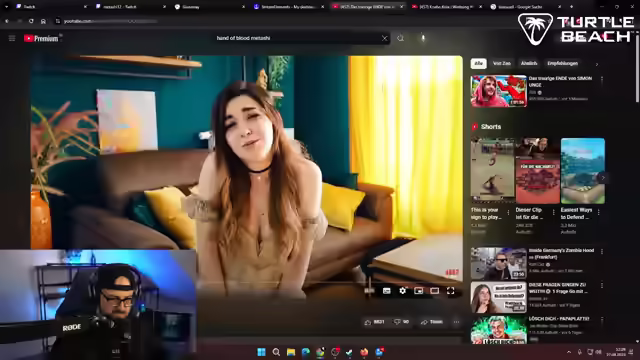Open options for 'Dieser Clip' short
Screen dimensions: 640x360
553,212
